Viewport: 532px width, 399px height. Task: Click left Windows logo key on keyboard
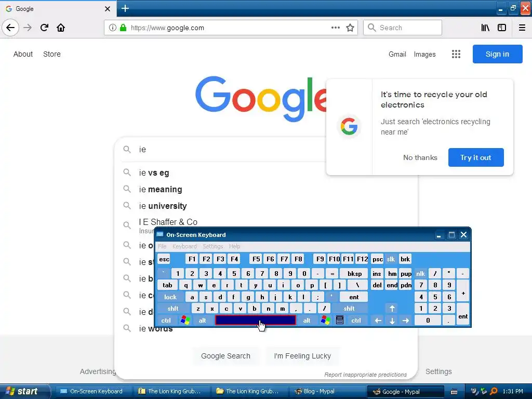point(185,320)
